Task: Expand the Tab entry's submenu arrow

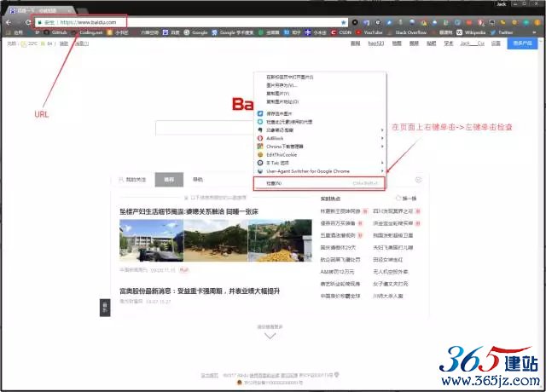Action: [x=382, y=163]
